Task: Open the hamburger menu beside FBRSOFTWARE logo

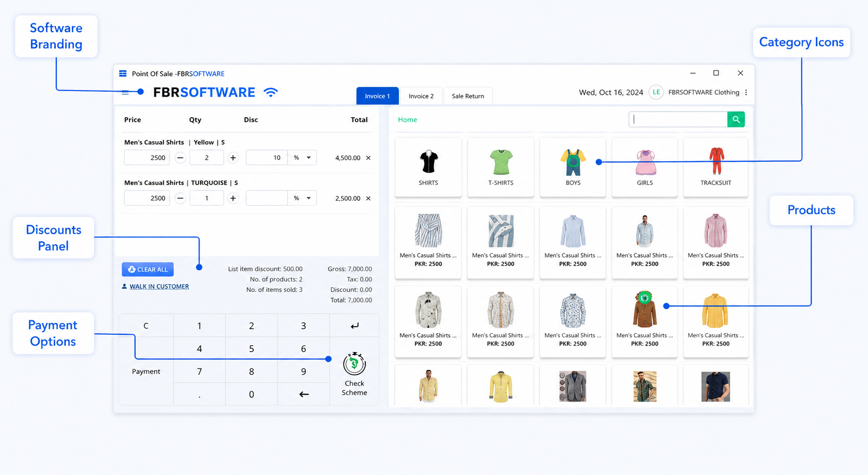Action: (125, 93)
